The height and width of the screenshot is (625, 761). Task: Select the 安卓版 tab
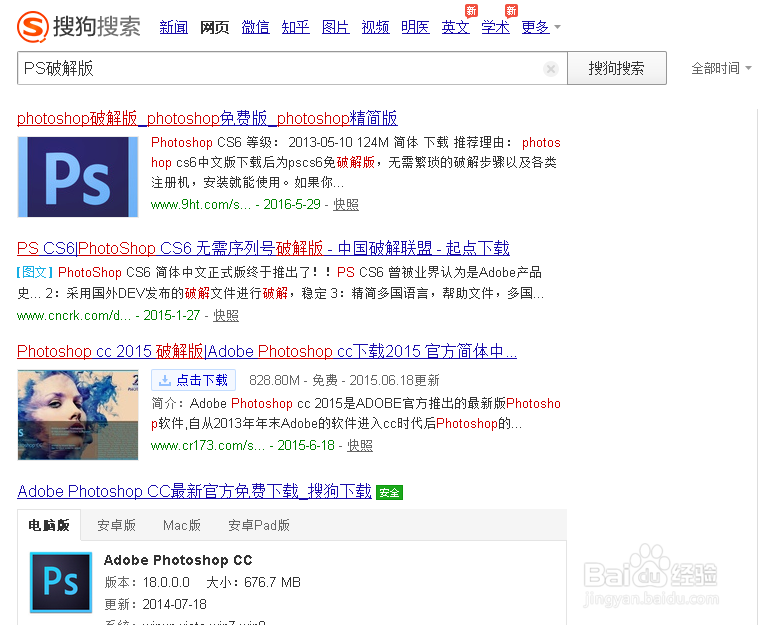click(x=116, y=525)
